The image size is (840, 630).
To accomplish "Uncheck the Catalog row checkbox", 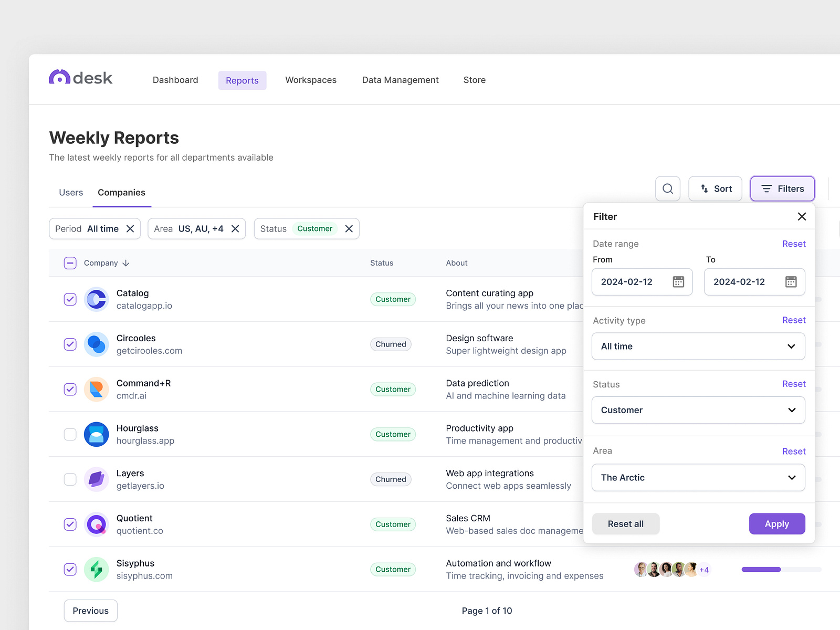I will click(70, 299).
